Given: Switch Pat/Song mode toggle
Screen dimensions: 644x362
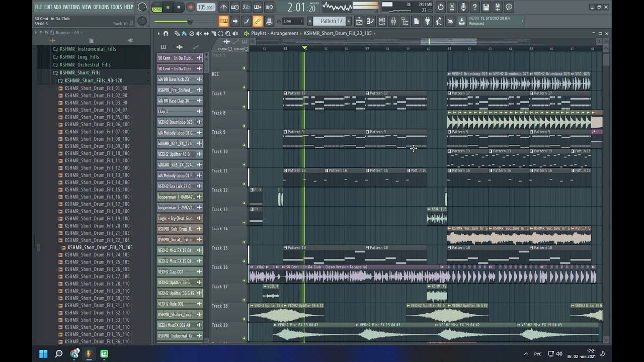Looking at the screenshot, I should [156, 7].
